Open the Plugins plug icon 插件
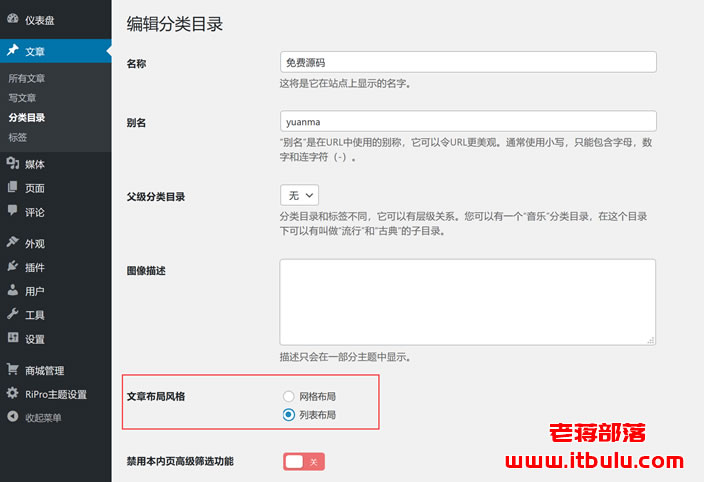704x482 pixels. [x=13, y=266]
